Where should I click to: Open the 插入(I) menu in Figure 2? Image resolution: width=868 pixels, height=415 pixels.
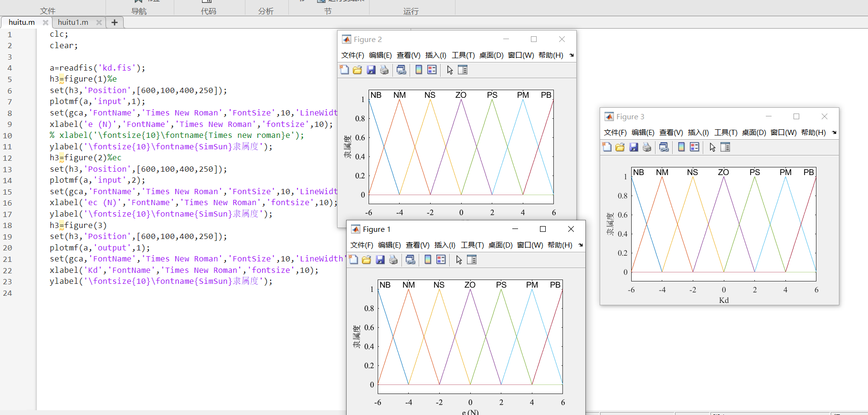pos(435,55)
